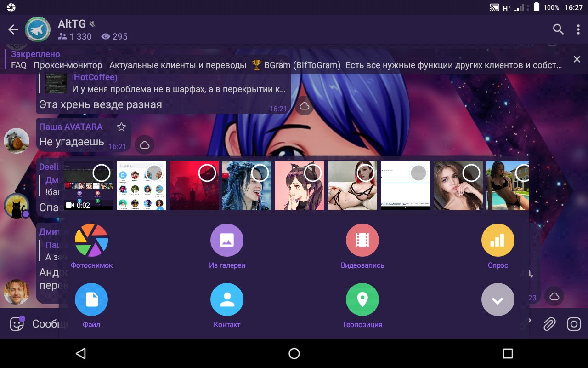Tap cloud icon next to 16:21 message "Эта хрень везде разная"
The image size is (588, 368).
point(304,107)
